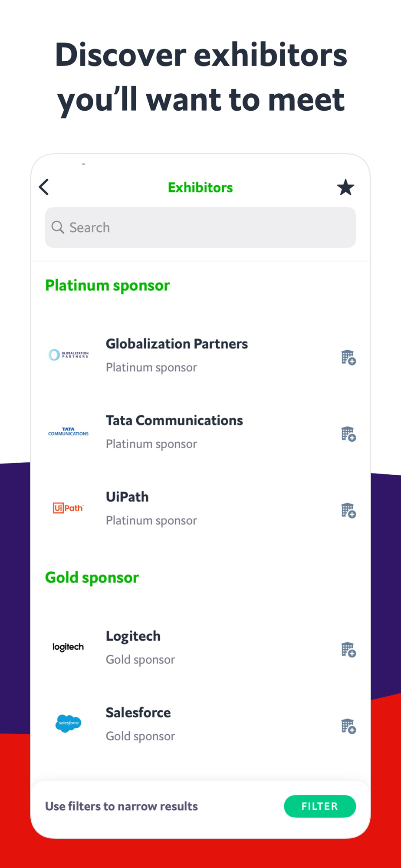Tap the back arrow icon

pos(44,187)
